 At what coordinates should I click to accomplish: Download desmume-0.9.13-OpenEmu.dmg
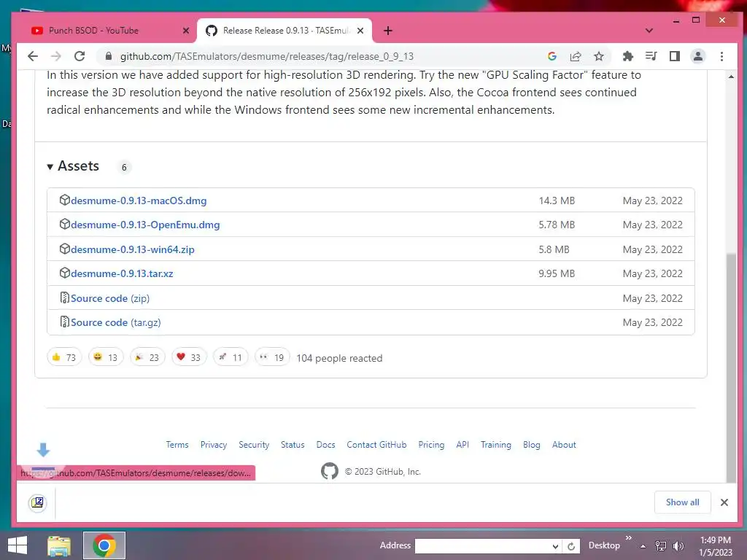[145, 225]
